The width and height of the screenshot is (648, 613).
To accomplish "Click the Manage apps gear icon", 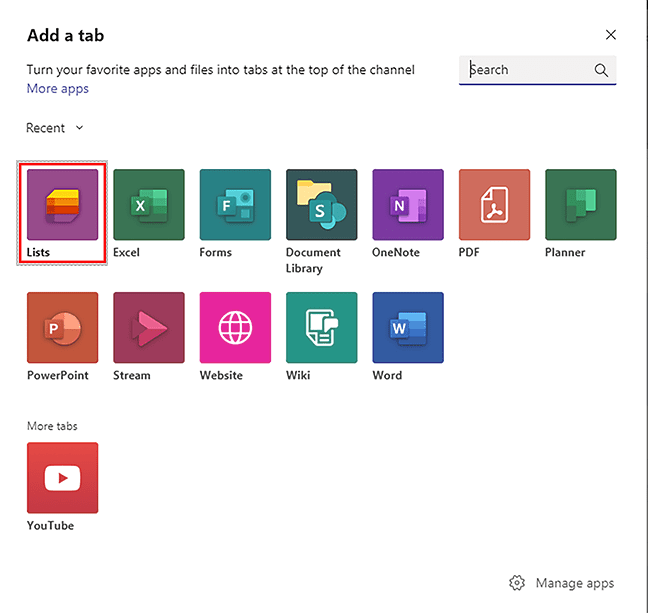I will click(517, 583).
